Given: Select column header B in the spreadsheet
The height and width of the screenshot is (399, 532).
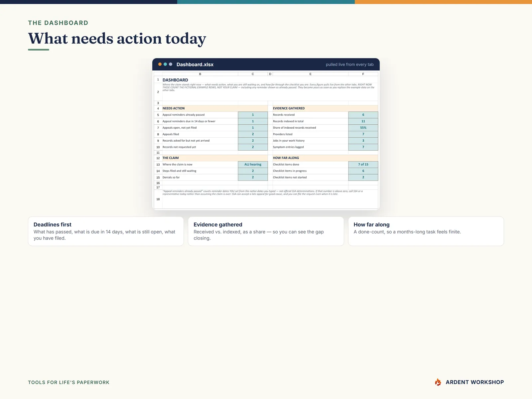Looking at the screenshot, I should tap(200, 74).
